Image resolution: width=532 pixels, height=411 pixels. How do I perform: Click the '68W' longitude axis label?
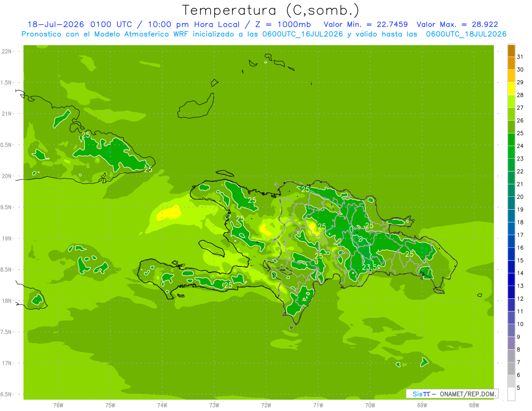coord(474,405)
